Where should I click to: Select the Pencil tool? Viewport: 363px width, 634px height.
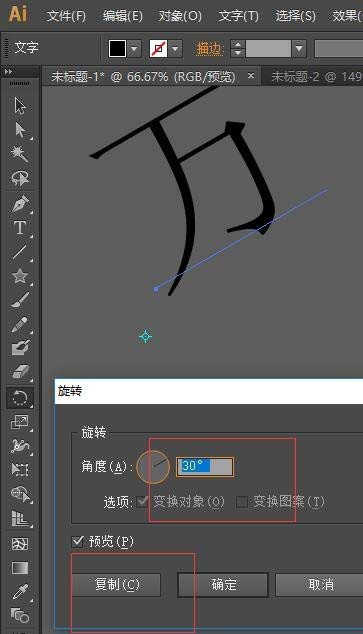point(20,325)
